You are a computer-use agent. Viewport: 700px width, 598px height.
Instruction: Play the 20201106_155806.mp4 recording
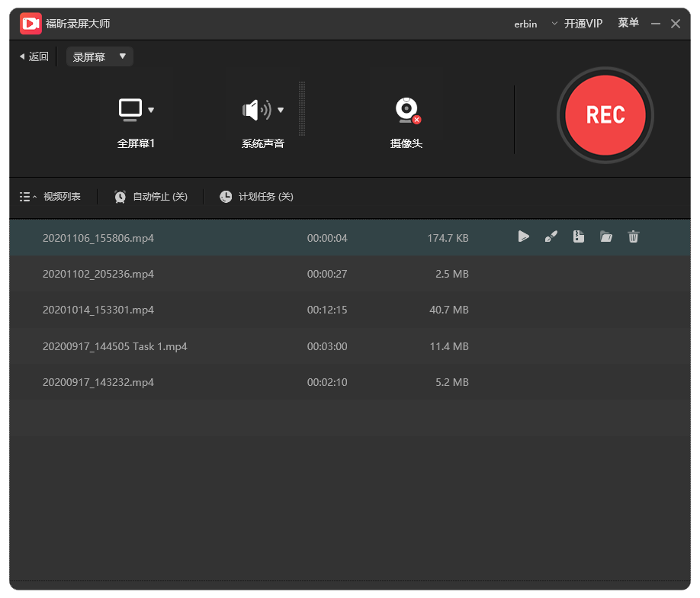(523, 237)
